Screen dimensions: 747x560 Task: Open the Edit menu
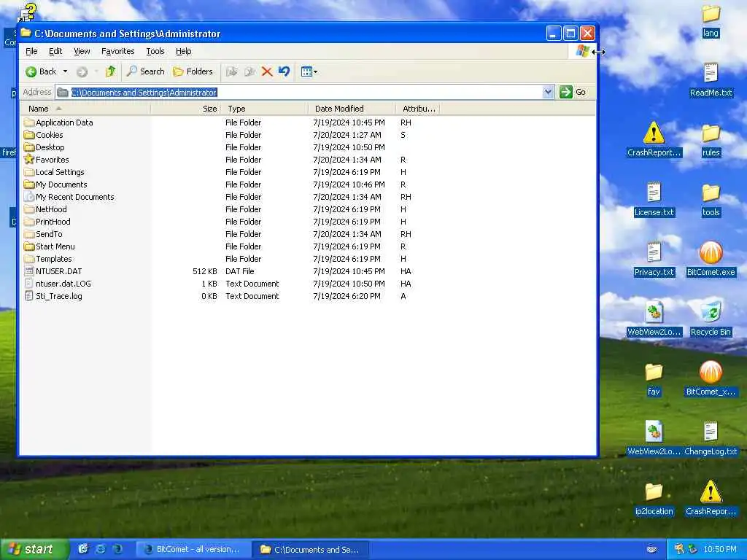point(55,51)
